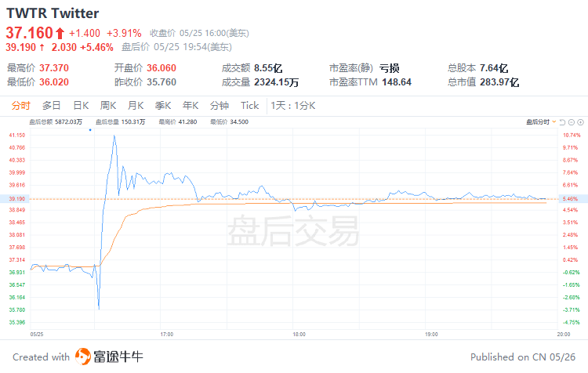The image size is (588, 373).
Task: Switch to the 多日 tab
Action: pyautogui.click(x=52, y=106)
